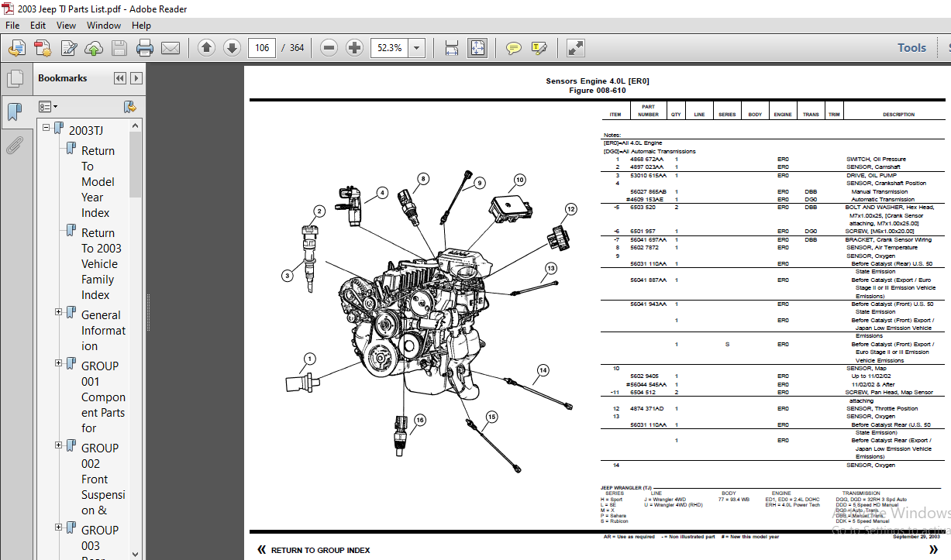Expand the General Information bookmark
Viewport: 951px width, 560px height.
click(58, 312)
